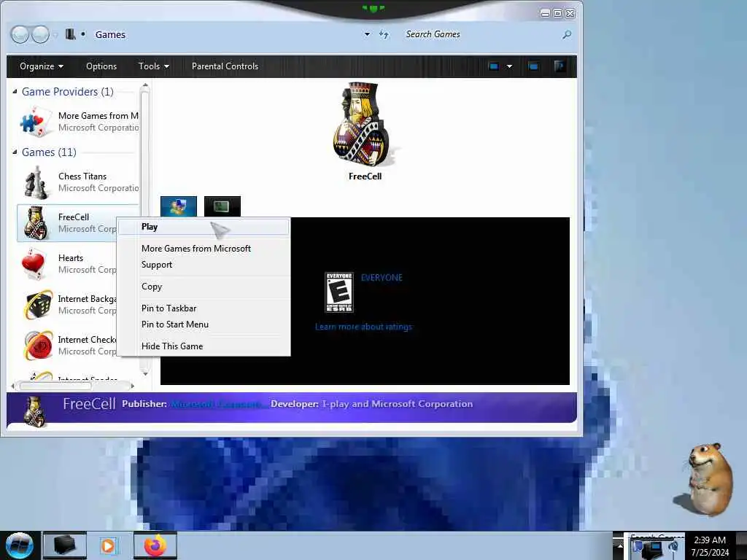Select the Games breadcrumb in address bar
747x560 pixels.
click(110, 35)
